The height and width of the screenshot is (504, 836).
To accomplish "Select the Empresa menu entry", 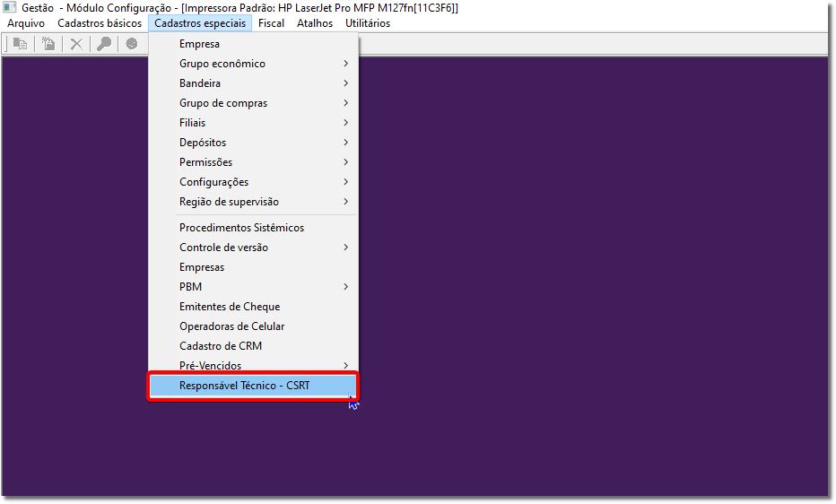I will pyautogui.click(x=253, y=44).
